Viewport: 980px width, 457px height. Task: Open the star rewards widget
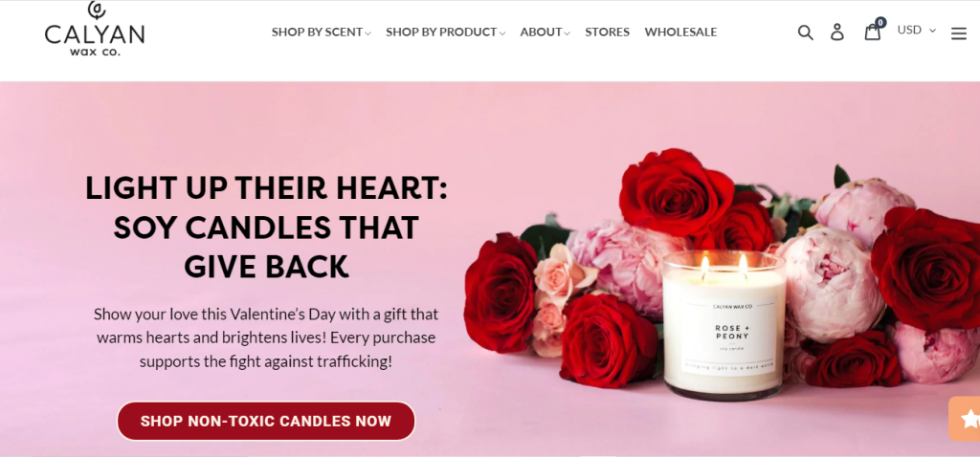[966, 419]
